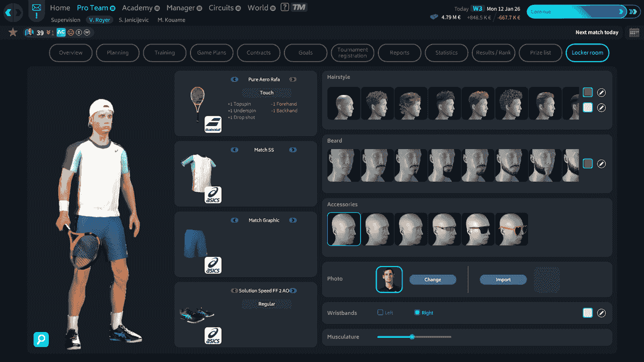Click the Babolat brand logo

213,124
